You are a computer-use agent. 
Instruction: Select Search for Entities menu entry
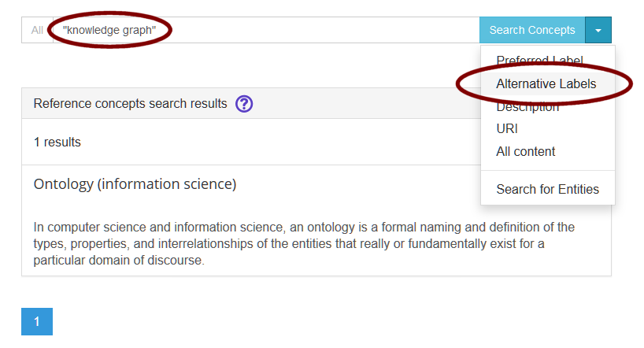pos(547,189)
